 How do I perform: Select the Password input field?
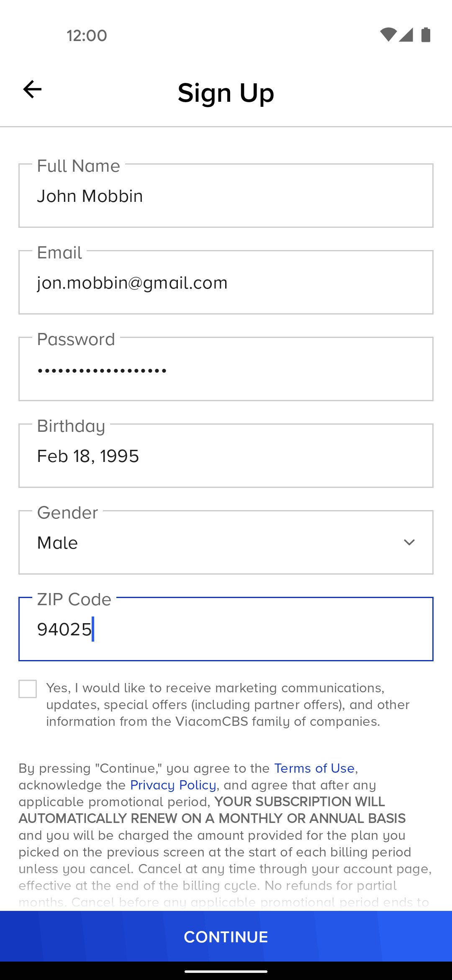pyautogui.click(x=226, y=369)
